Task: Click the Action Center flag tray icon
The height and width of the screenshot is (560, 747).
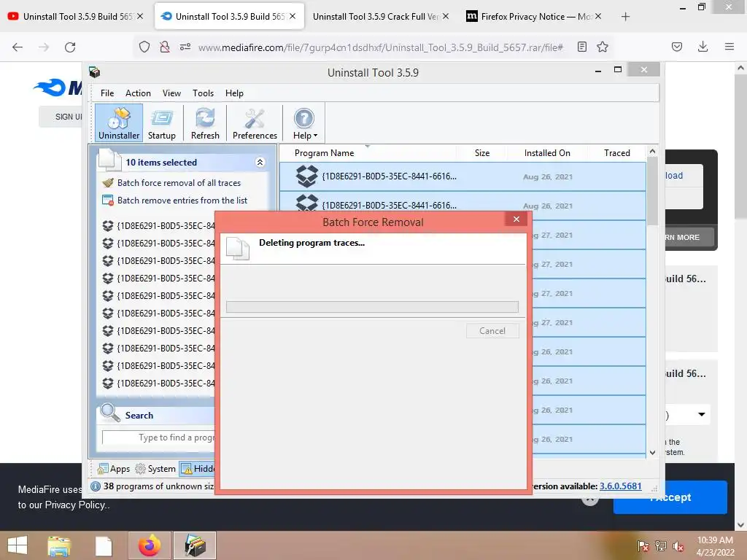Action: pyautogui.click(x=643, y=546)
